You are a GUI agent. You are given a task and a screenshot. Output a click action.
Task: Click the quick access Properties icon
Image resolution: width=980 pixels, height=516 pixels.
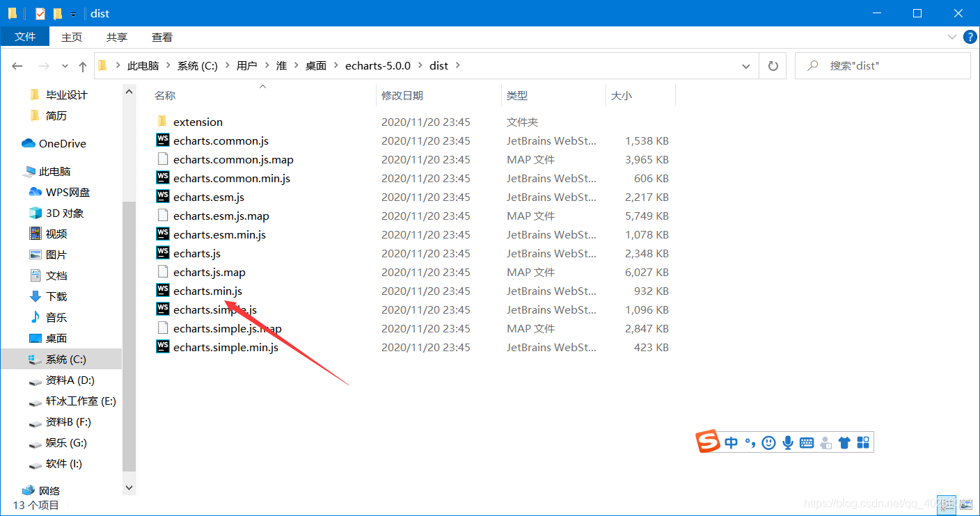40,13
